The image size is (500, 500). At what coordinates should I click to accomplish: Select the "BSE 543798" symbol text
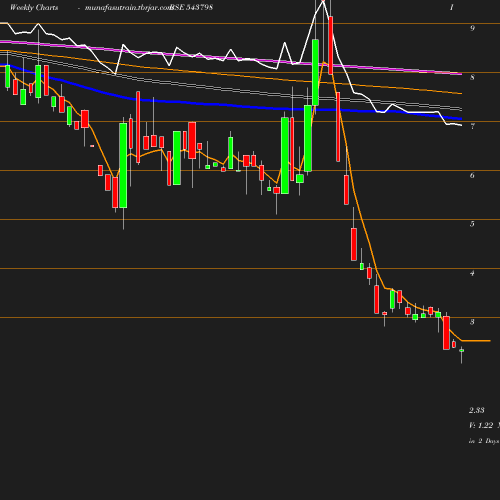[x=191, y=7]
